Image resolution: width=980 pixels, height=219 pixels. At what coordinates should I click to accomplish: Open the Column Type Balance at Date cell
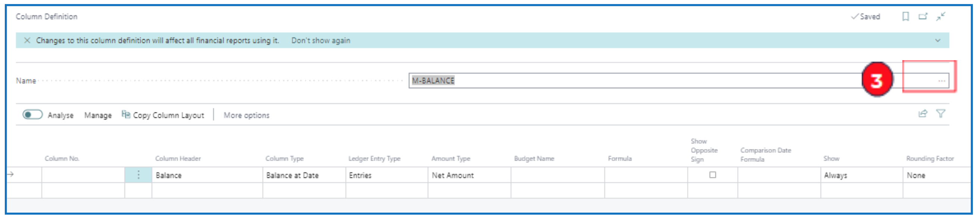click(x=303, y=175)
